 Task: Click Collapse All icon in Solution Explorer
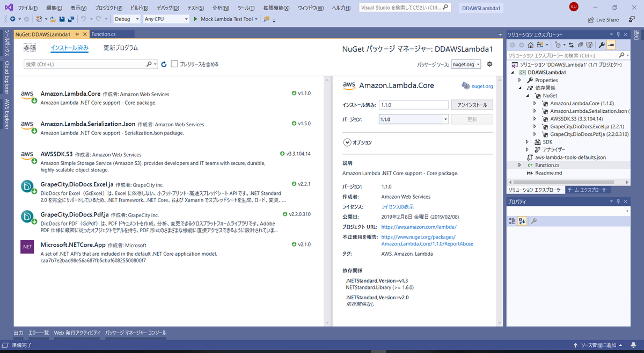pos(580,45)
